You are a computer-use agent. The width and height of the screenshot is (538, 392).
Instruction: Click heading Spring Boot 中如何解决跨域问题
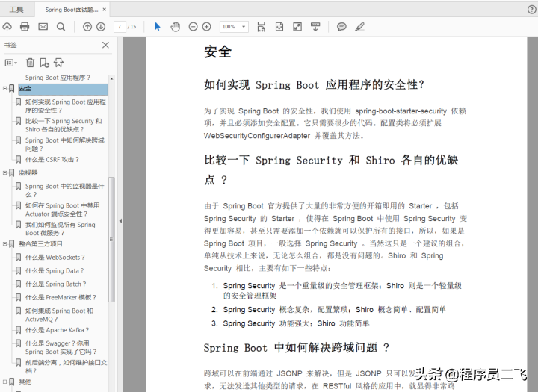(297, 348)
